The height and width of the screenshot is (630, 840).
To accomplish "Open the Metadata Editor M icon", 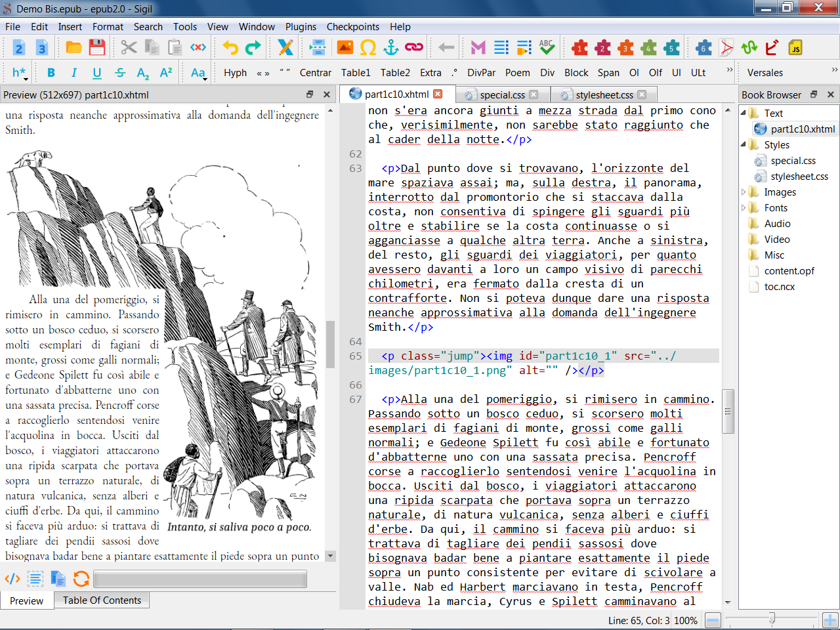I will [478, 47].
